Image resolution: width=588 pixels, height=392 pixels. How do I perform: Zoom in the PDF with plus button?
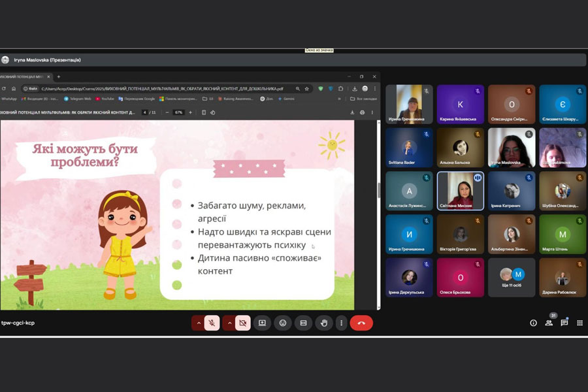pos(191,112)
